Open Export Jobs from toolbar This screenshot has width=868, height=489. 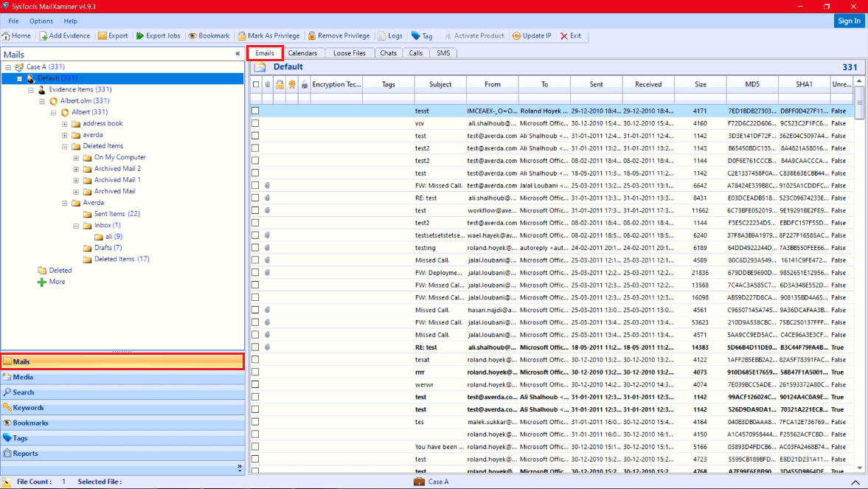coord(159,36)
